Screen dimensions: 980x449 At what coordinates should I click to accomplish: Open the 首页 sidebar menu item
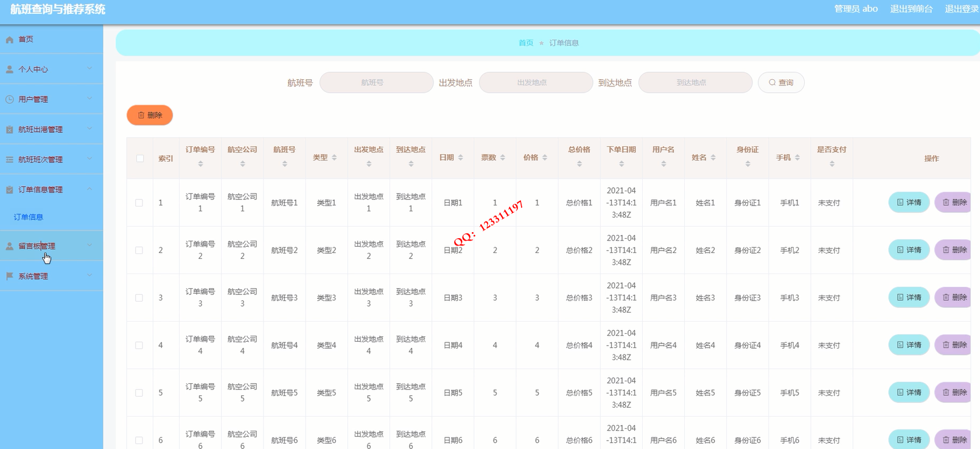tap(51, 39)
